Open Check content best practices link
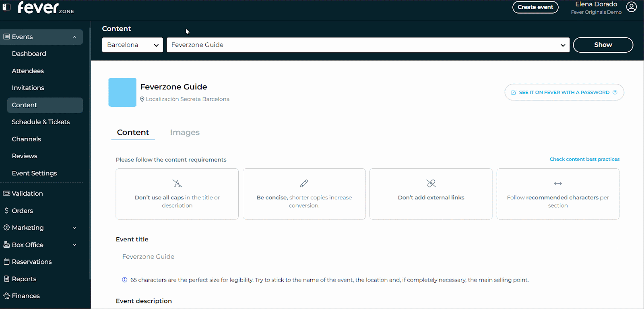Image resolution: width=644 pixels, height=309 pixels. click(x=584, y=159)
